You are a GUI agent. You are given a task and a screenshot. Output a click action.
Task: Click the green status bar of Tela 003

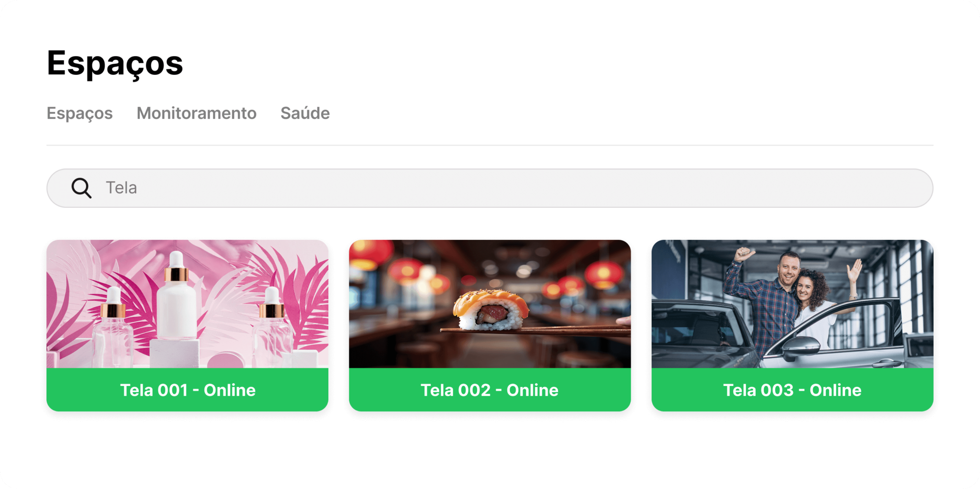tap(792, 389)
